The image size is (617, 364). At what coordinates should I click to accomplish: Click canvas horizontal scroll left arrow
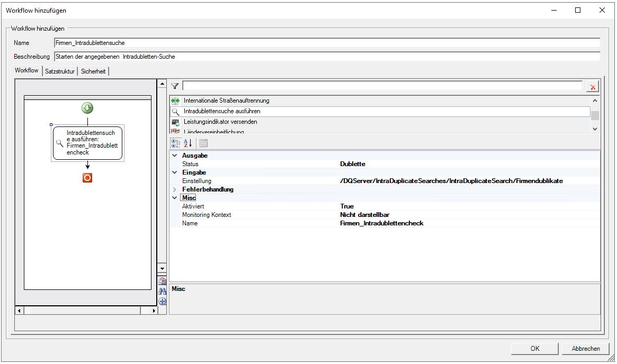(x=19, y=311)
